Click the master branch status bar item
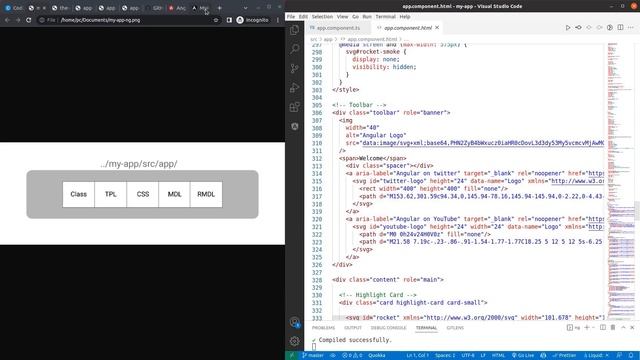The image size is (640, 360). (x=313, y=356)
